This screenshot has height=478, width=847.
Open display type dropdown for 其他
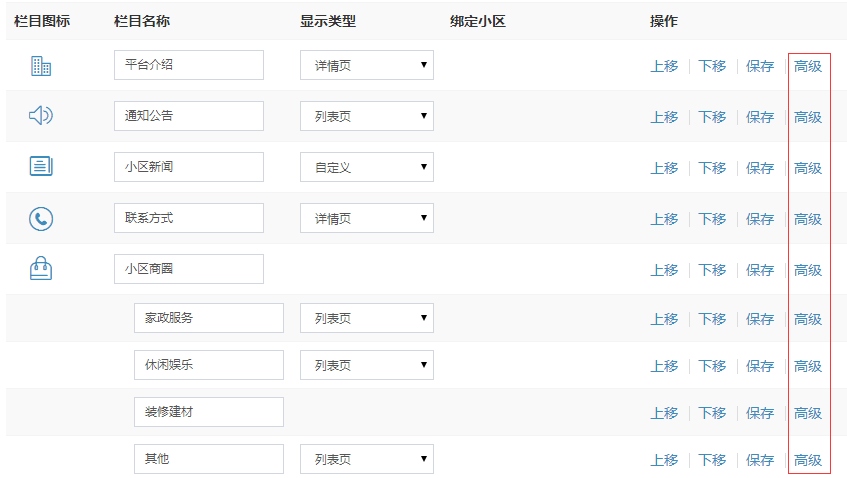pyautogui.click(x=367, y=459)
